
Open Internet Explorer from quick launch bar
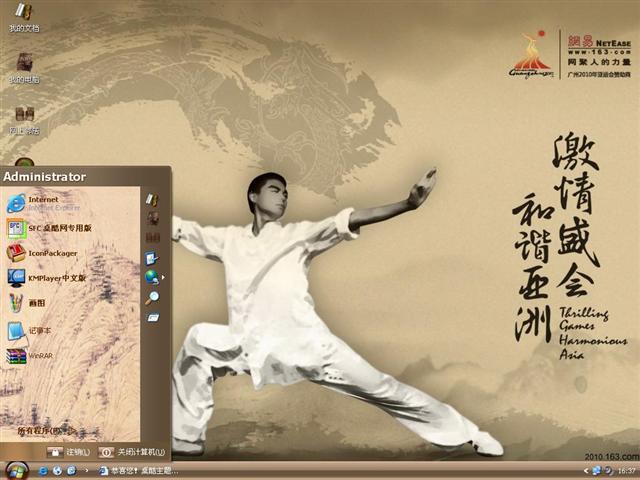(x=43, y=471)
